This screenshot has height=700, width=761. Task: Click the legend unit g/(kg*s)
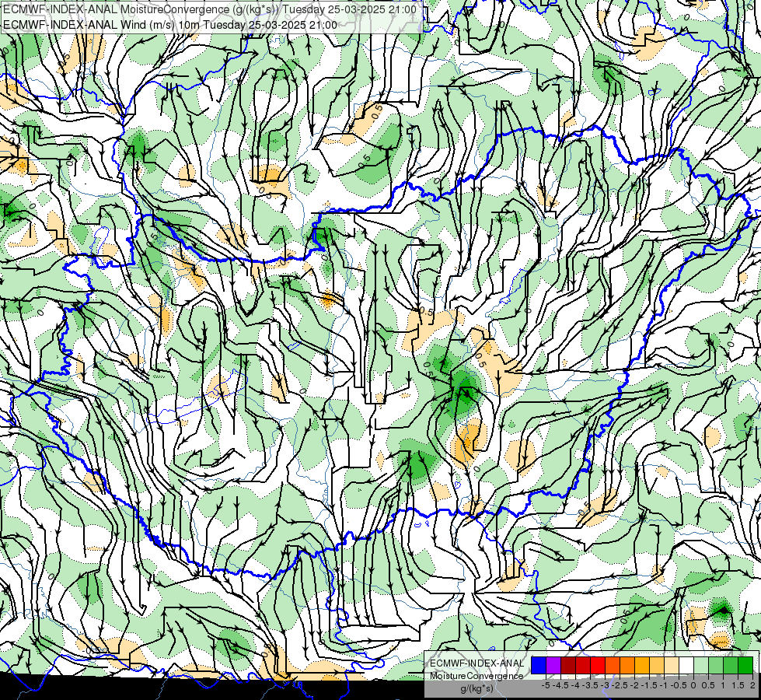476,688
